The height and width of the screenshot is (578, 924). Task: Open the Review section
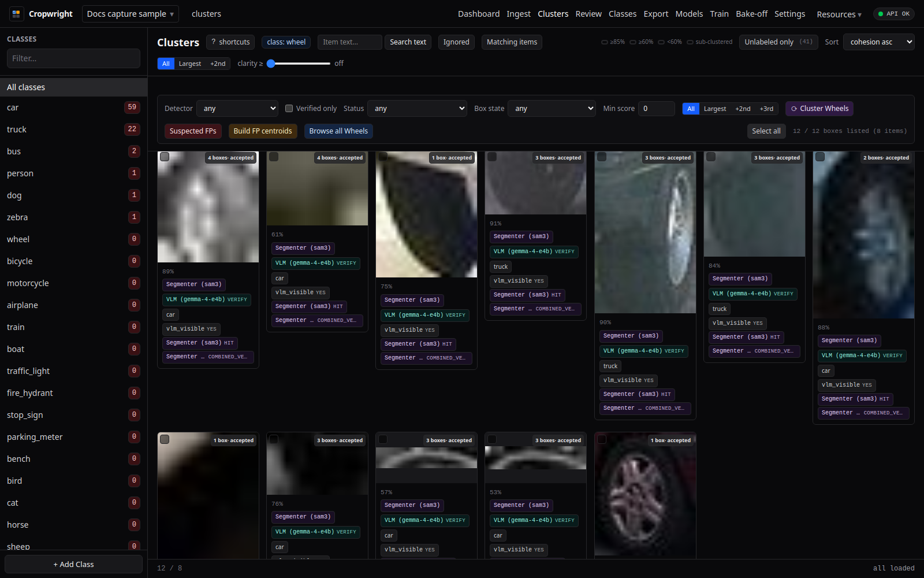(588, 14)
